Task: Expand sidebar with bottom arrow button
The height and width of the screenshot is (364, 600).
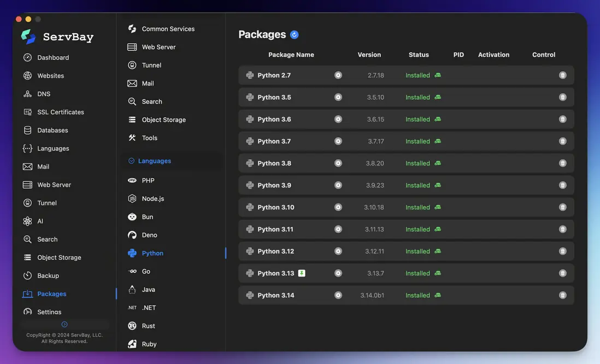Action: click(x=64, y=324)
